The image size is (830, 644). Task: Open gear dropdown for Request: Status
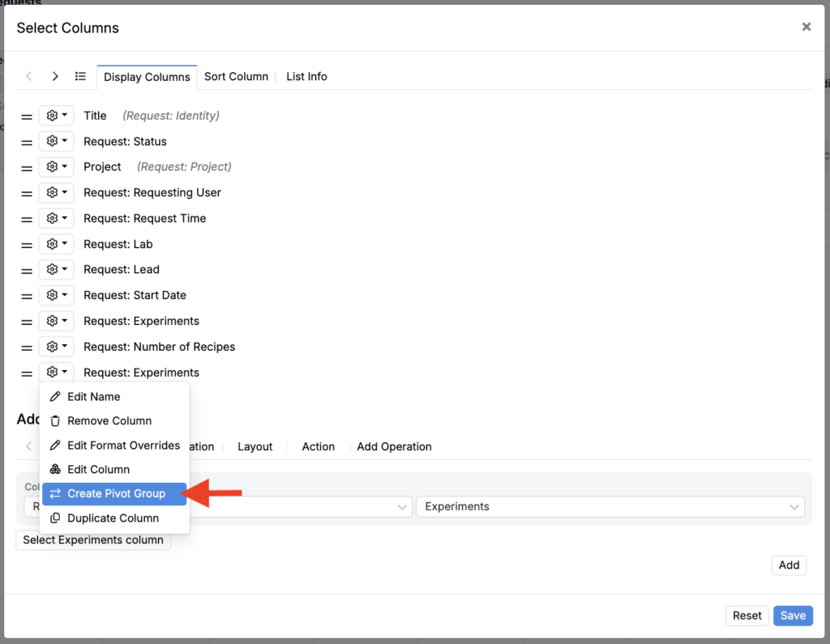(x=56, y=142)
